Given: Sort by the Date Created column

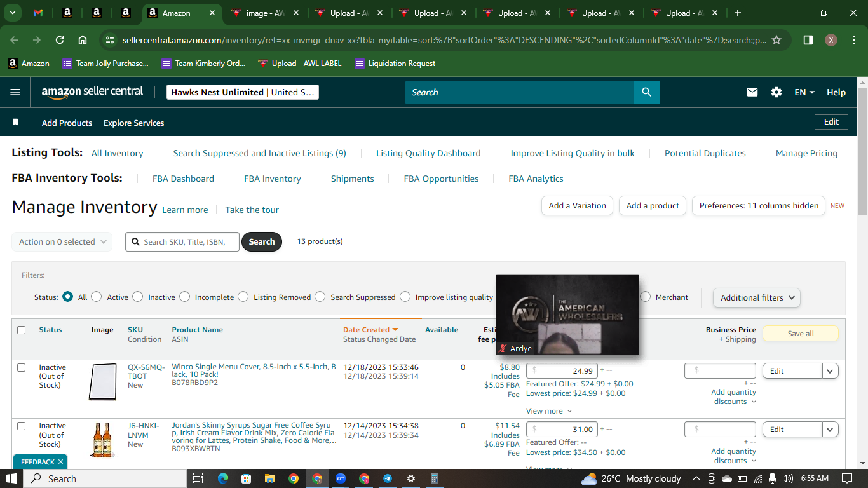Looking at the screenshot, I should point(370,330).
